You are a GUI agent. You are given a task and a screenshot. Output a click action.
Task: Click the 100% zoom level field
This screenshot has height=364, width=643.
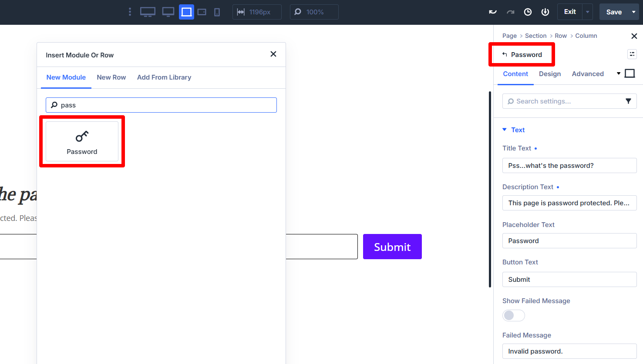point(314,12)
